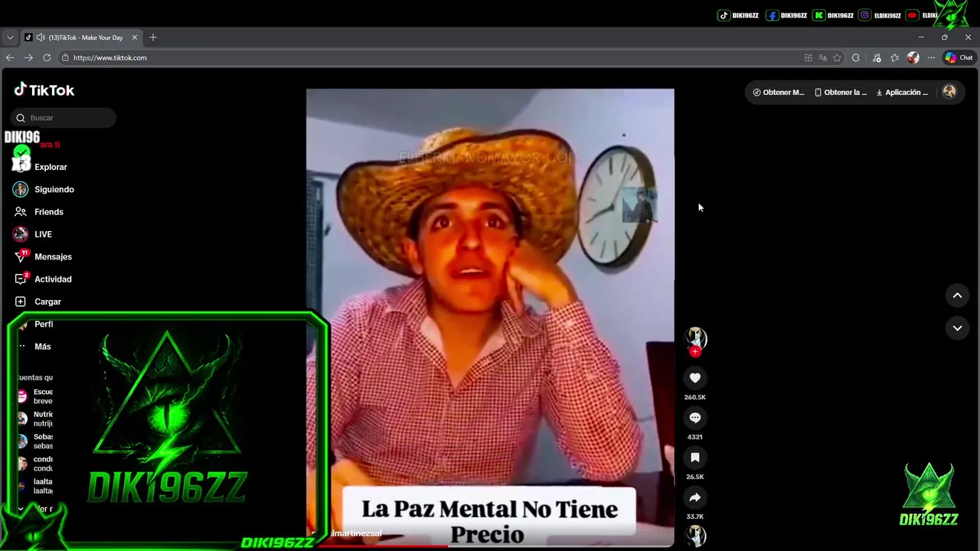This screenshot has width=980, height=551.
Task: Click the address bar URL
Action: (x=109, y=57)
